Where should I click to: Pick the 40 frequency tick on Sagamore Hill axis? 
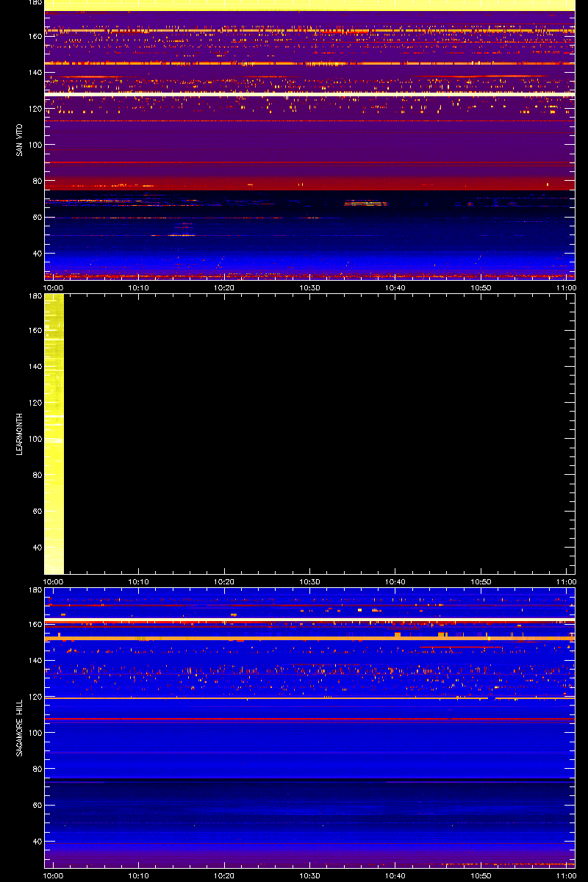(36, 841)
